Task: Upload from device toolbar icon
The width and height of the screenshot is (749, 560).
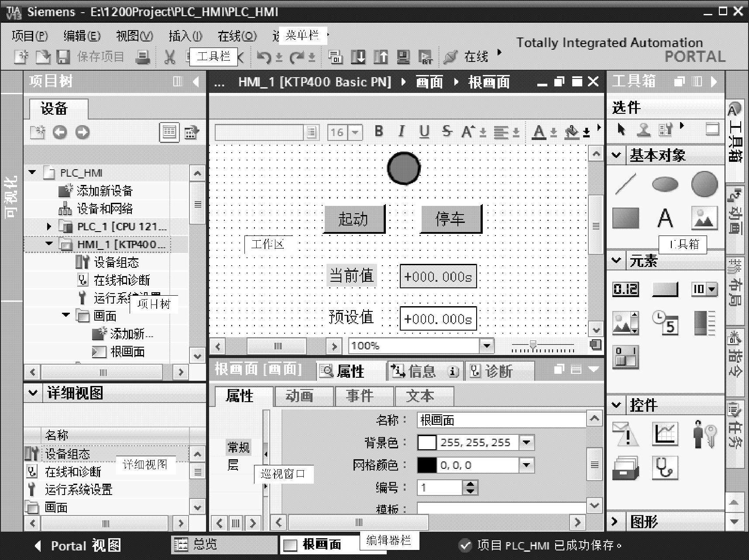Action: (x=381, y=57)
